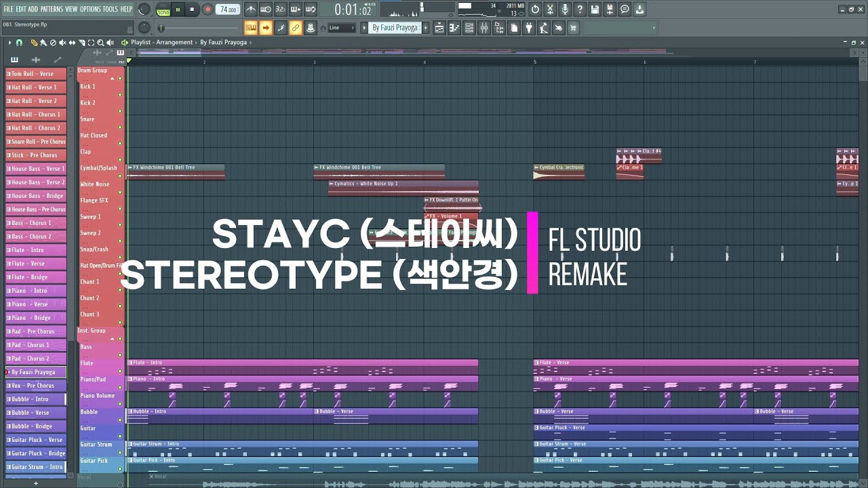Select the playlist Zoom magnifier tool
The image size is (868, 488).
pyautogui.click(x=100, y=43)
